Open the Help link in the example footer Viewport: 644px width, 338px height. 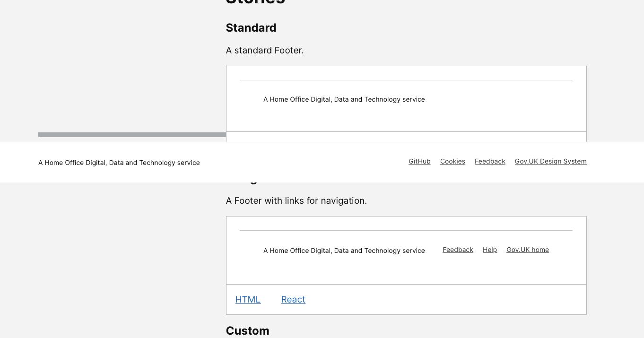[489, 250]
